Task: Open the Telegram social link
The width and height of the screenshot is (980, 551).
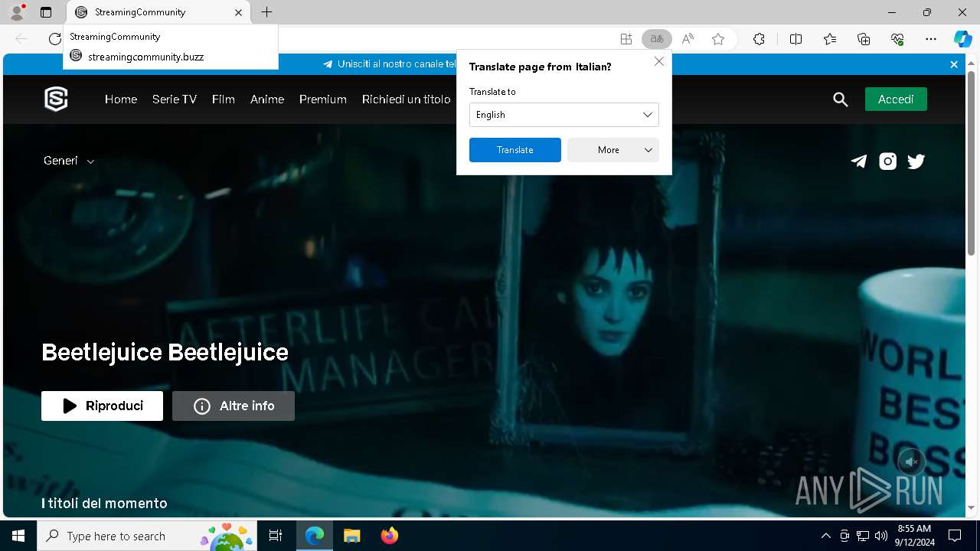Action: [x=859, y=161]
